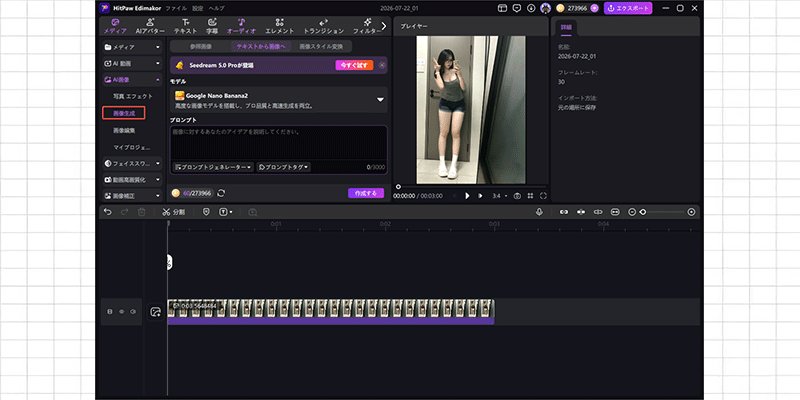Open the player grid view icon

(x=531, y=196)
